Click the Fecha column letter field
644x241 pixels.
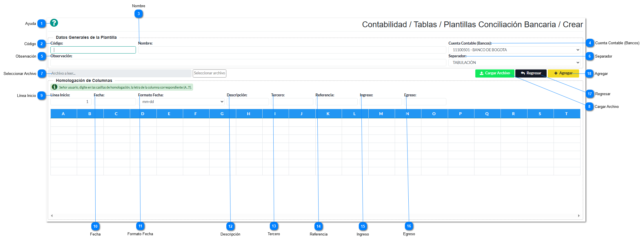[115, 102]
